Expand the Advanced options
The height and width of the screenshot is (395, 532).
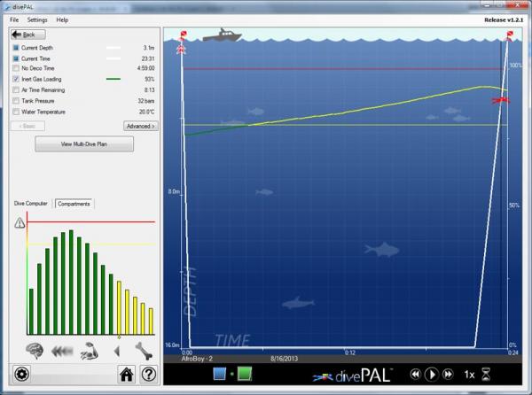(x=141, y=126)
